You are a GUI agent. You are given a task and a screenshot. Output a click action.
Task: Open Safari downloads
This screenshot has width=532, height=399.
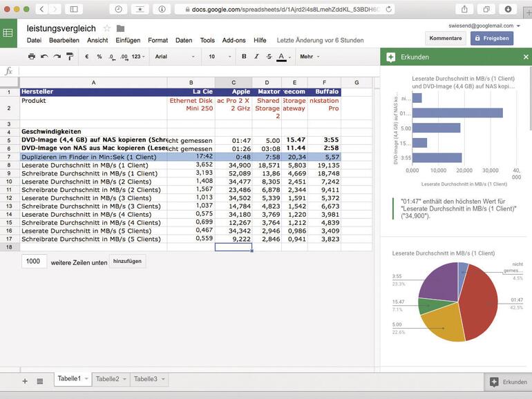click(x=508, y=9)
